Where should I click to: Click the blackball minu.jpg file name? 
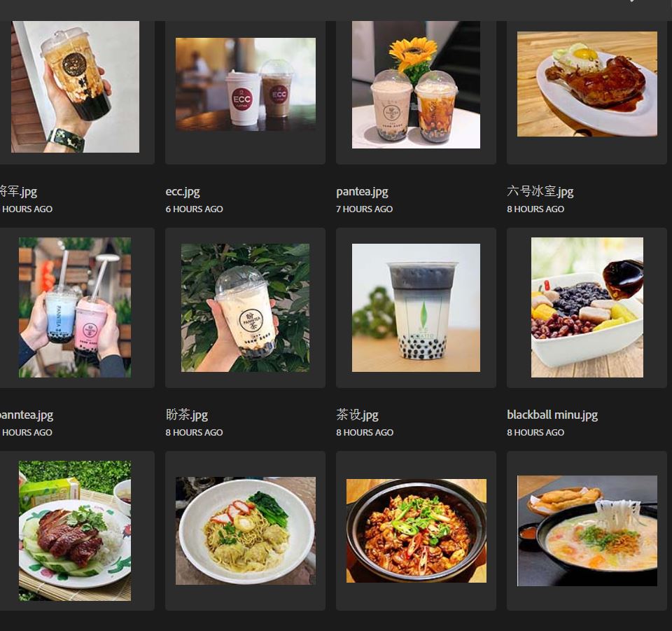coord(552,415)
